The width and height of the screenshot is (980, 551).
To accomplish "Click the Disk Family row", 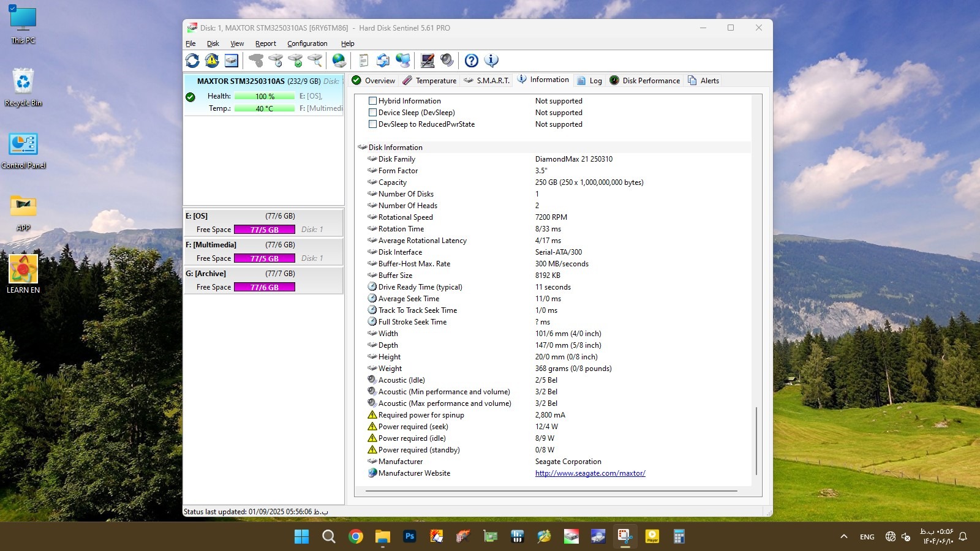I will 554,159.
